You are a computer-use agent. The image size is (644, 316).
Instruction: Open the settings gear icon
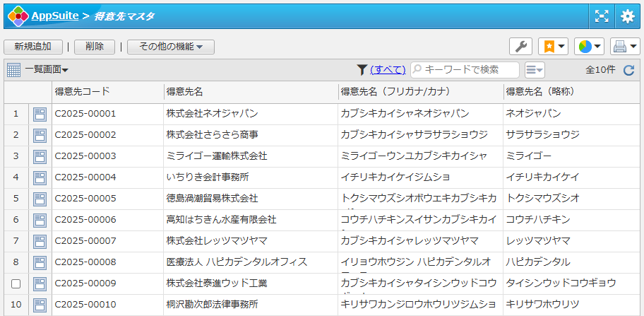pyautogui.click(x=627, y=16)
